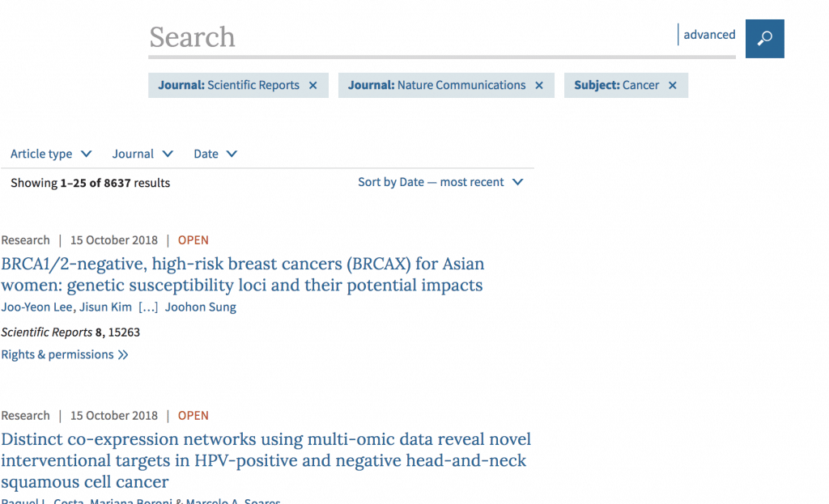Screen dimensions: 829x504
Task: Expand the hidden authors ellipsis
Action: 148,307
